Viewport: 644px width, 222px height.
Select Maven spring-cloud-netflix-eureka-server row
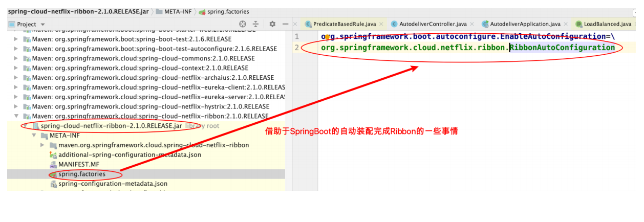point(146,97)
